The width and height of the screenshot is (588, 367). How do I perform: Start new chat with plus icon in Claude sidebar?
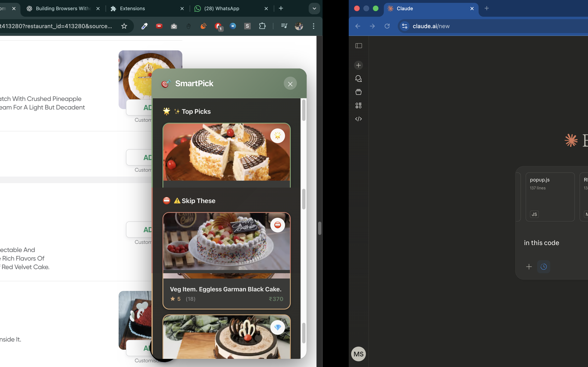click(x=359, y=65)
